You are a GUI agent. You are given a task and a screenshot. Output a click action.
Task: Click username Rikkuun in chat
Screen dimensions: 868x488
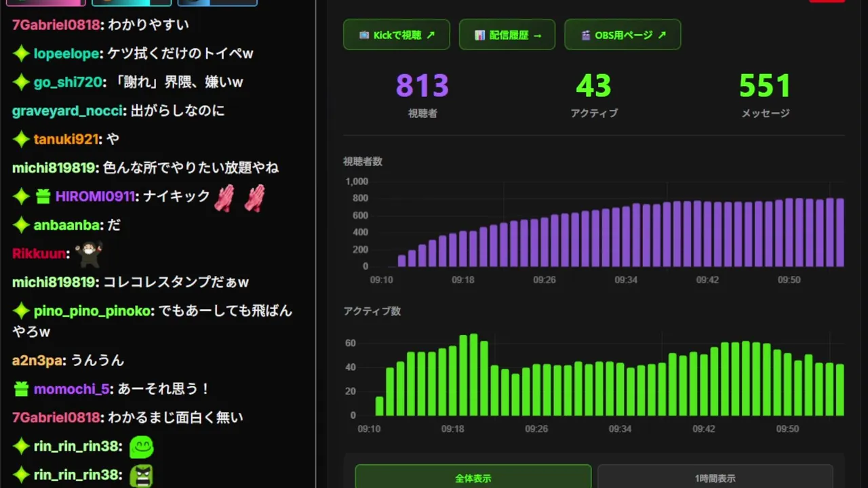pyautogui.click(x=39, y=253)
